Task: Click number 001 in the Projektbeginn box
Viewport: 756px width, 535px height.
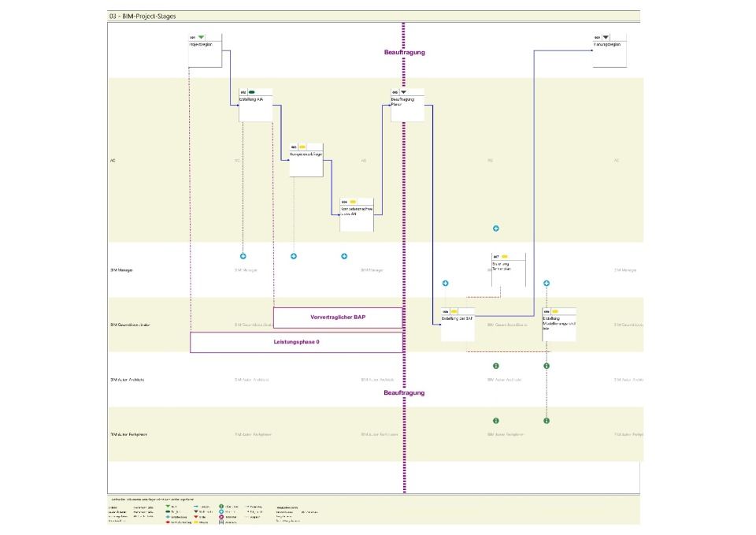Action: click(x=192, y=38)
